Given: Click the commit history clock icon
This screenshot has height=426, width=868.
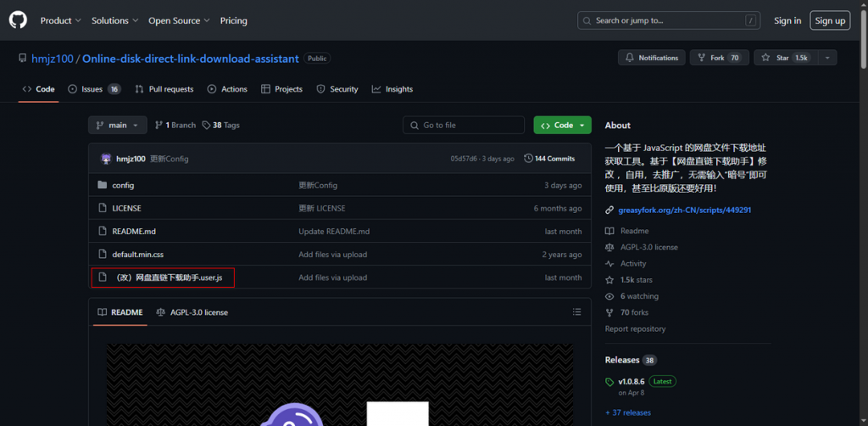Looking at the screenshot, I should 529,159.
